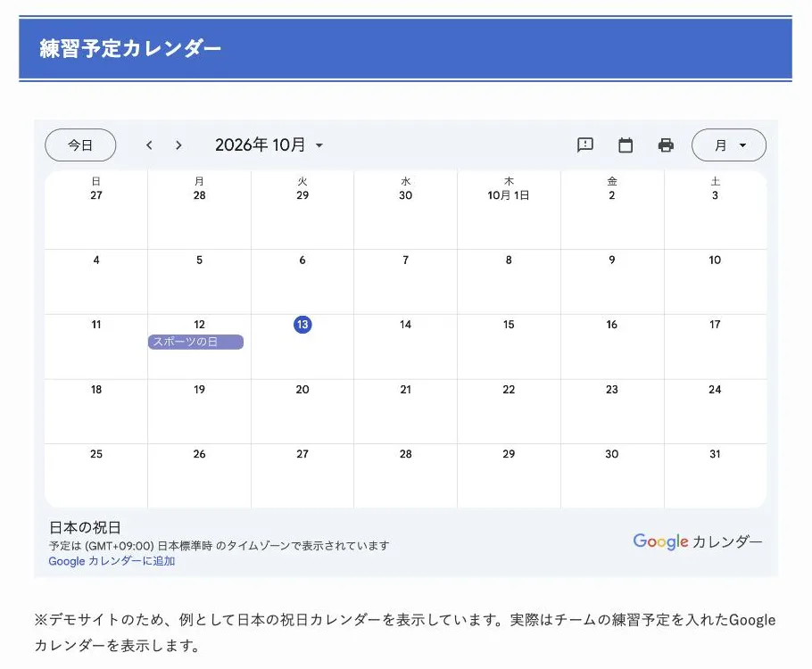This screenshot has width=812, height=669.
Task: Select date 24
Action: pyautogui.click(x=715, y=390)
